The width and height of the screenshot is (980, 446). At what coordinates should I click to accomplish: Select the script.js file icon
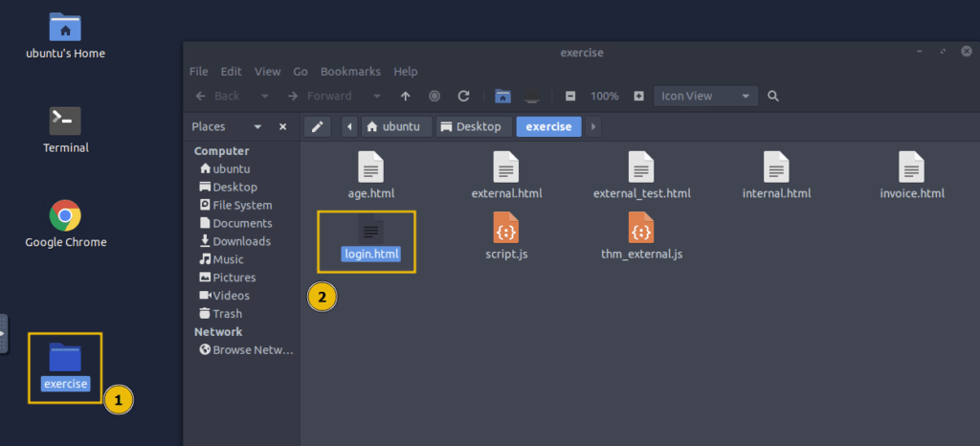coord(506,228)
